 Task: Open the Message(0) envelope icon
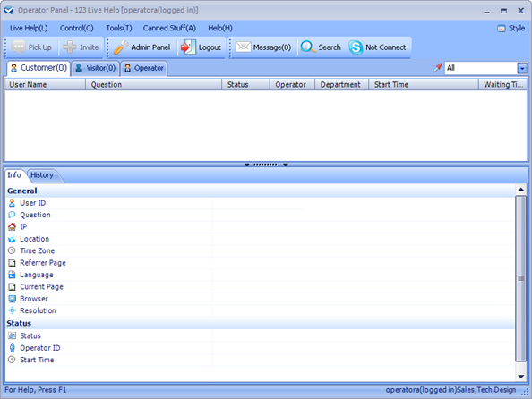click(x=243, y=47)
